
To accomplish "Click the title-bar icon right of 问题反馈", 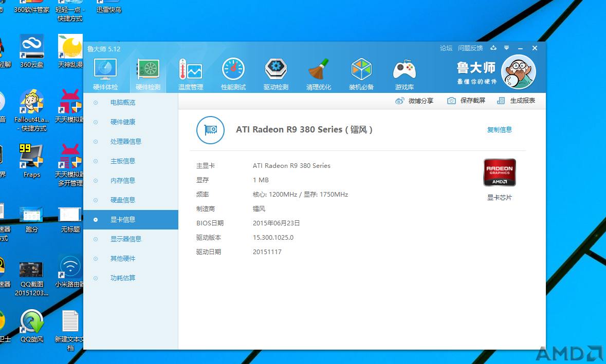I will (x=493, y=48).
